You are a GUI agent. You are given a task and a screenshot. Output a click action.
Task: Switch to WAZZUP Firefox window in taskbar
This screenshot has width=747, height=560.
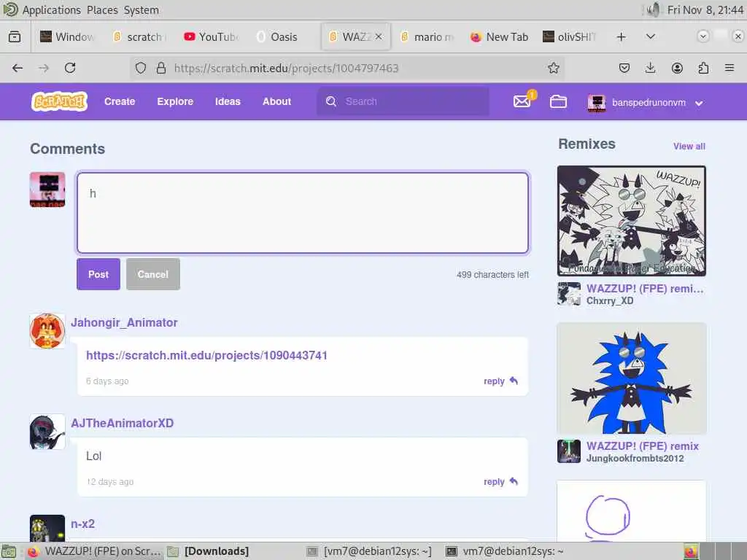[x=94, y=551]
